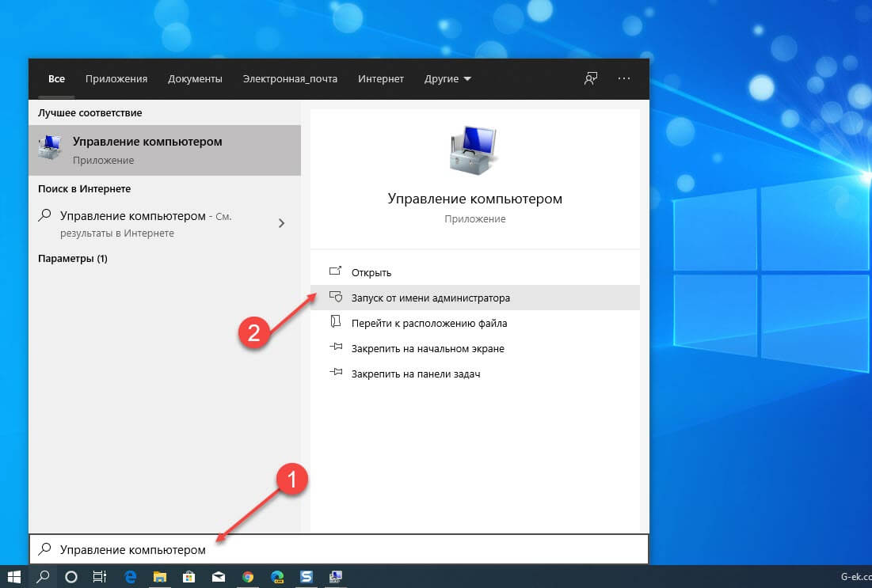Image resolution: width=872 pixels, height=588 pixels.
Task: Expand the Параметры (1) section
Action: (x=73, y=259)
